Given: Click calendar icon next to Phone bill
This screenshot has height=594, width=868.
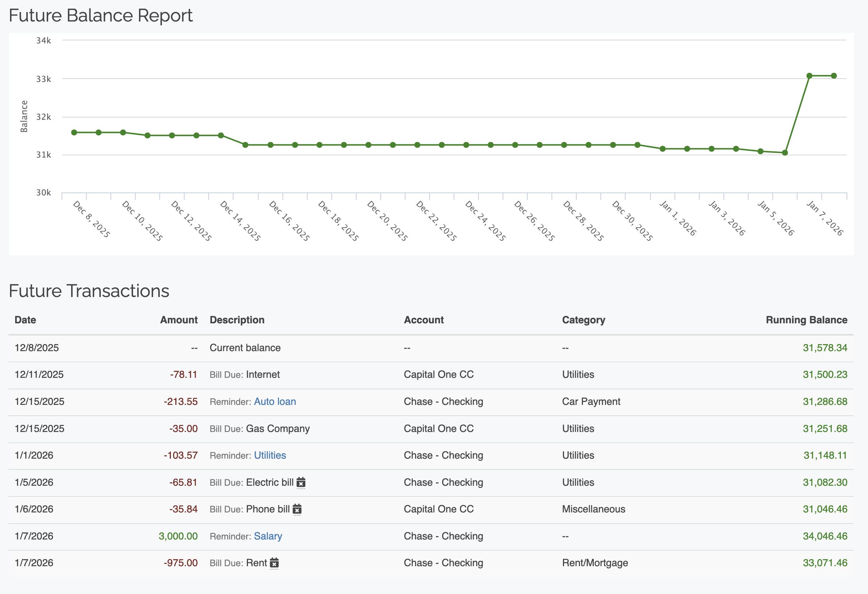Looking at the screenshot, I should point(297,509).
